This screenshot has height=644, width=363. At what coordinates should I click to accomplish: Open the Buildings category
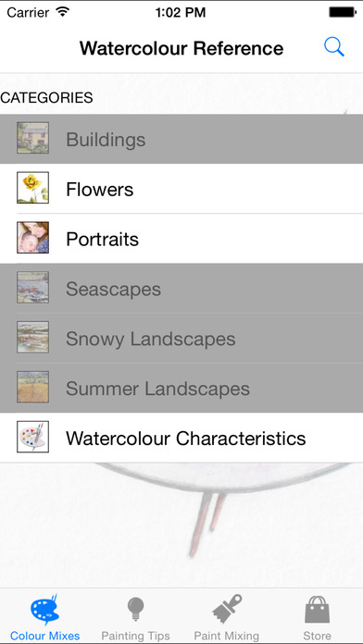point(181,139)
